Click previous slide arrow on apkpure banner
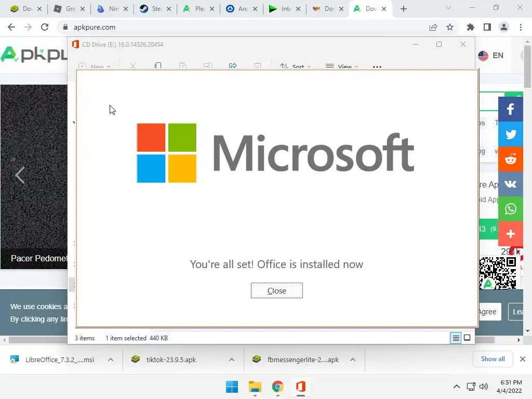 [20, 176]
